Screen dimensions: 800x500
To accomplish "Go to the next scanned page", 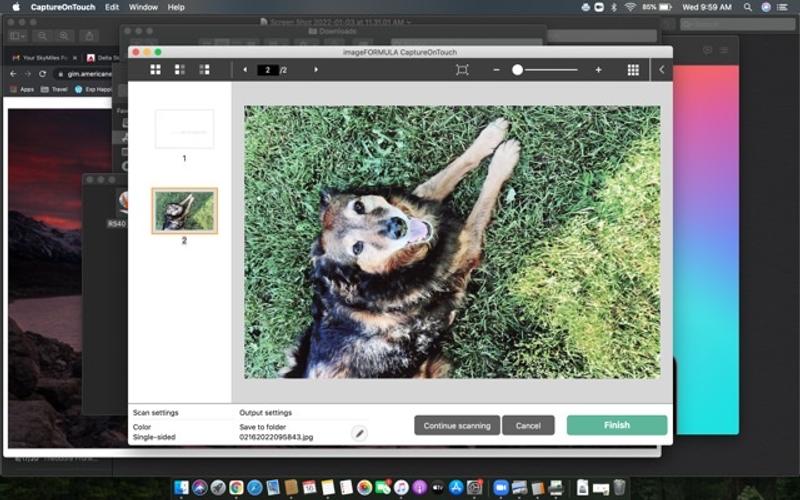I will pos(316,70).
